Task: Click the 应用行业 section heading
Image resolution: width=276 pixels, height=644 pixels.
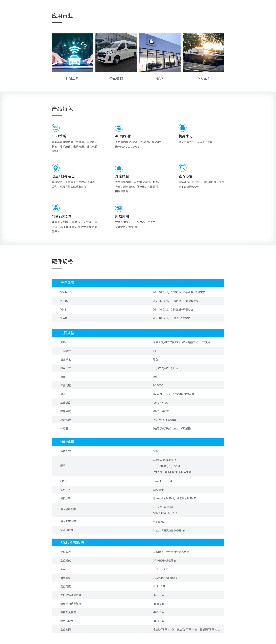Action: point(62,16)
